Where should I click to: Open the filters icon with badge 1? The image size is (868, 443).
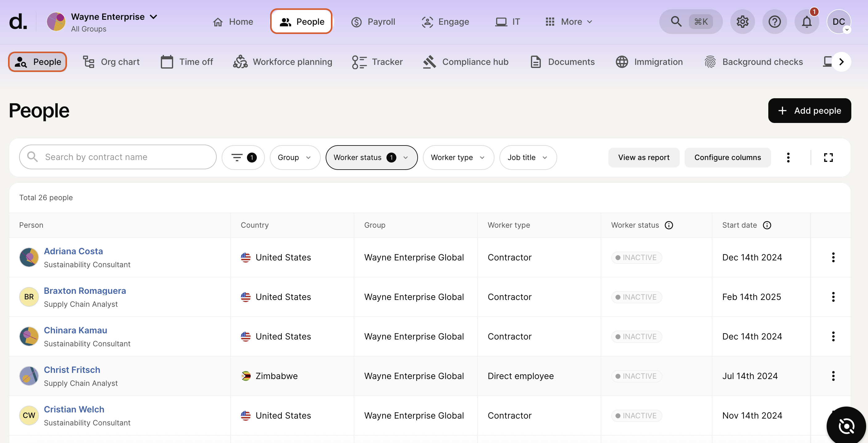click(243, 158)
